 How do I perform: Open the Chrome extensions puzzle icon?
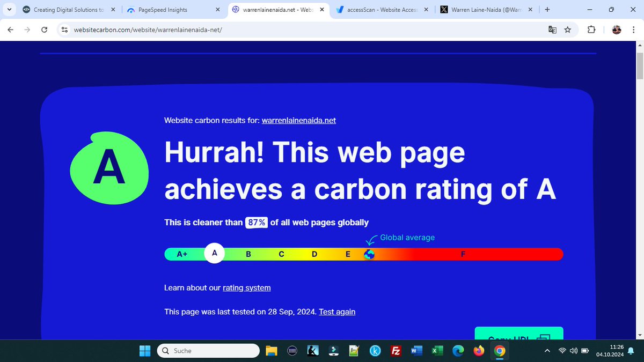click(x=591, y=30)
